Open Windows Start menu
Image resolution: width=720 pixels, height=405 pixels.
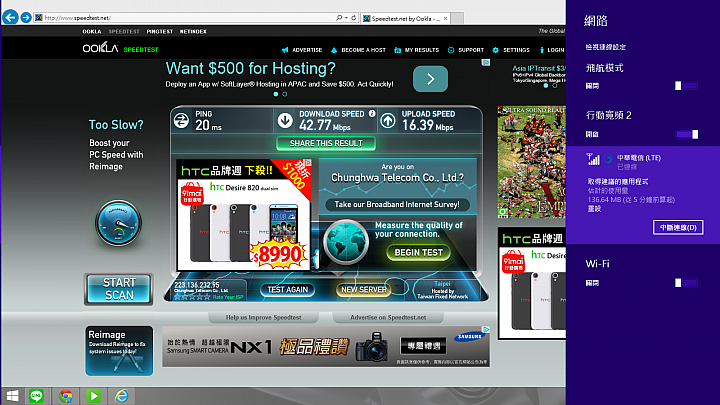point(12,396)
